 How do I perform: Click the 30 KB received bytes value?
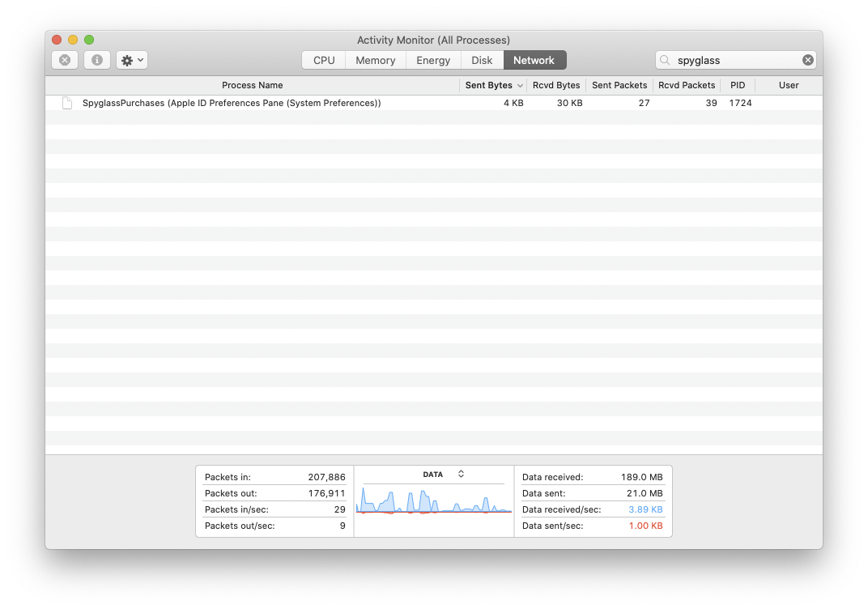pyautogui.click(x=570, y=103)
